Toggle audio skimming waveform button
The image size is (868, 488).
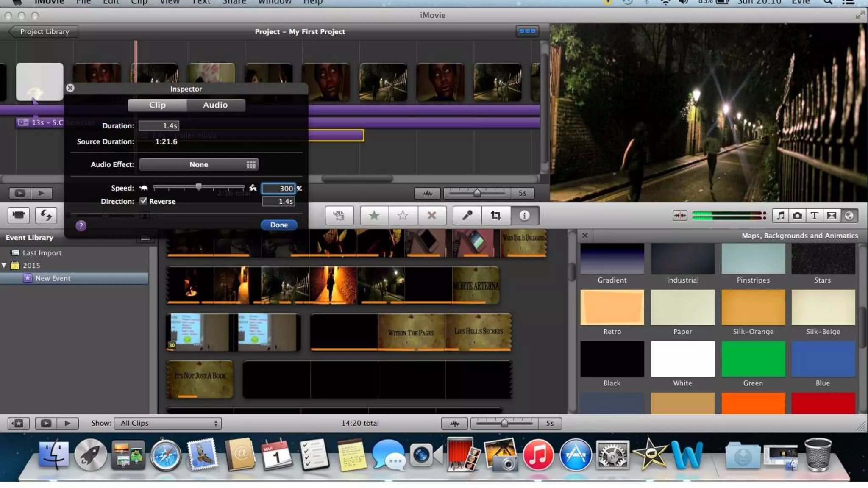tap(680, 216)
